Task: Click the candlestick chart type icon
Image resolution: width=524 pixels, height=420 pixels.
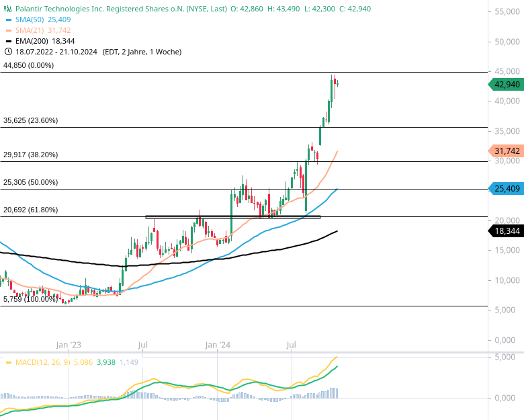Action: (x=7, y=9)
